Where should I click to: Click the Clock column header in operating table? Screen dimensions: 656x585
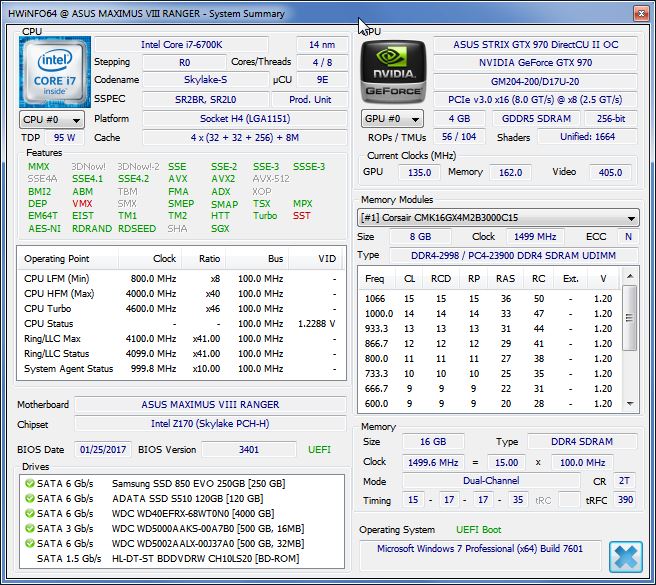click(x=150, y=259)
